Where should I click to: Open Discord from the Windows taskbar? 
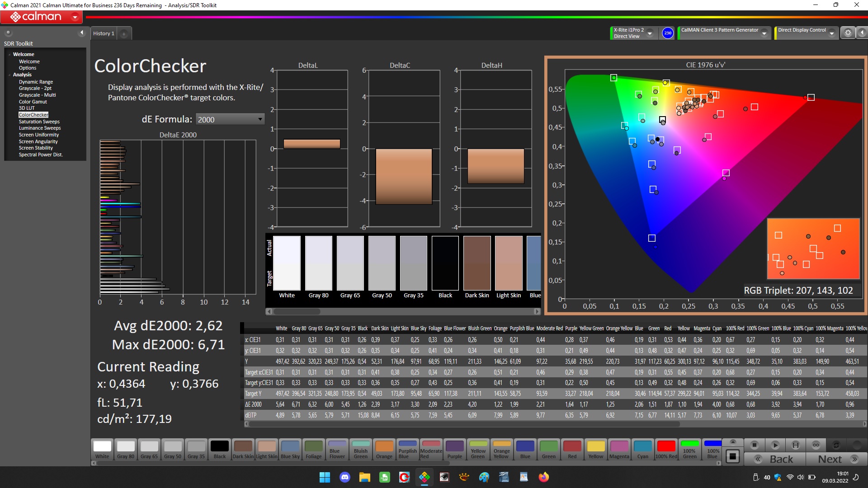(345, 477)
